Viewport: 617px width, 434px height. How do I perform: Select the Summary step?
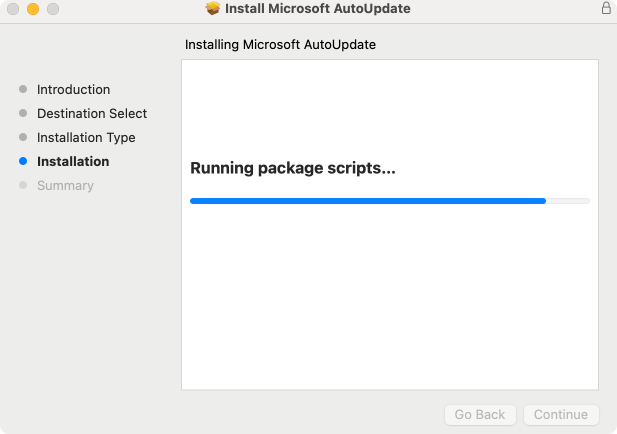(x=65, y=185)
